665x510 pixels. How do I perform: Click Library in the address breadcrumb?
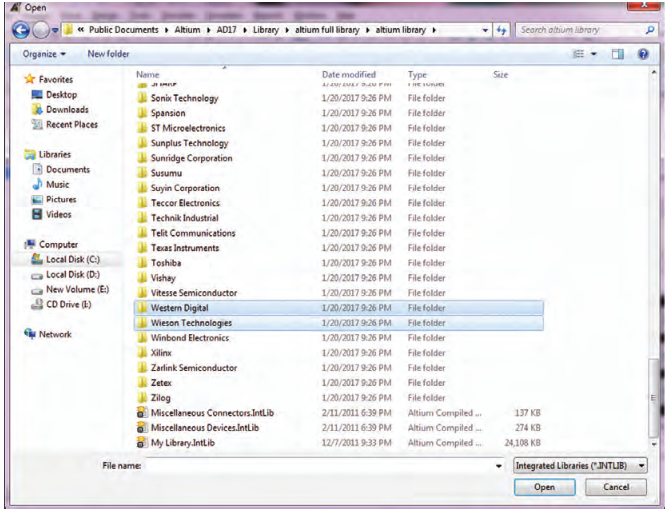[266, 30]
